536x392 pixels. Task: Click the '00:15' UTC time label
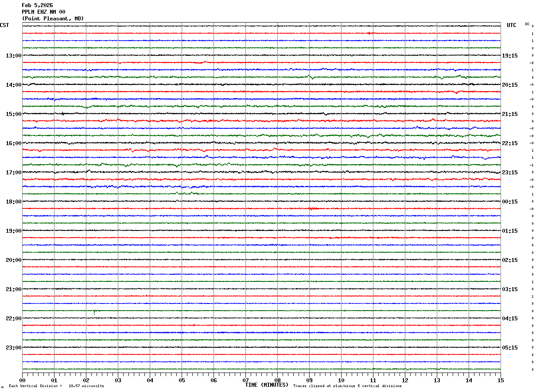click(x=509, y=202)
